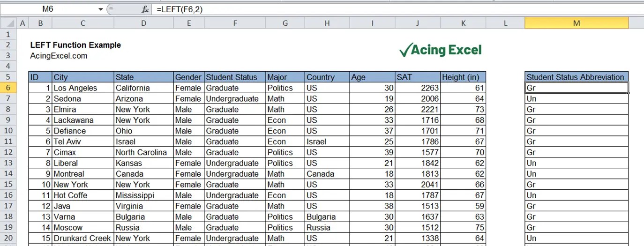This screenshot has width=644, height=246.
Task: Click the 'Lackawanna' cell
Action: click(x=83, y=120)
